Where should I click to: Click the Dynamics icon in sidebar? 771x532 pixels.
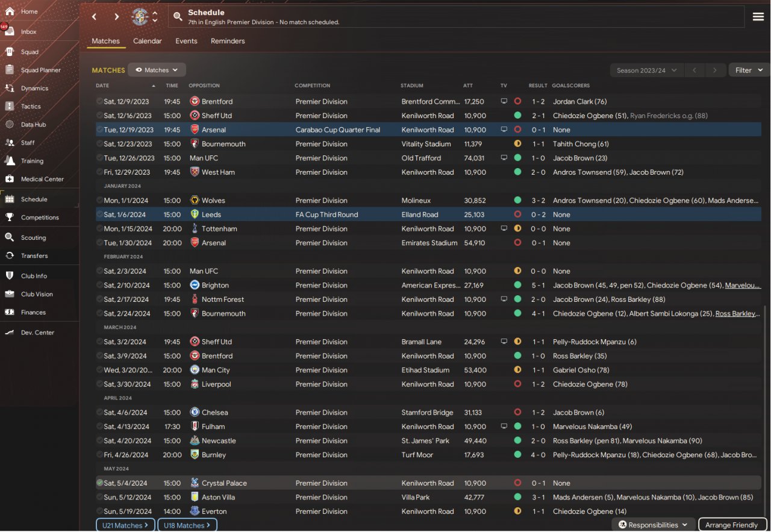coord(10,88)
